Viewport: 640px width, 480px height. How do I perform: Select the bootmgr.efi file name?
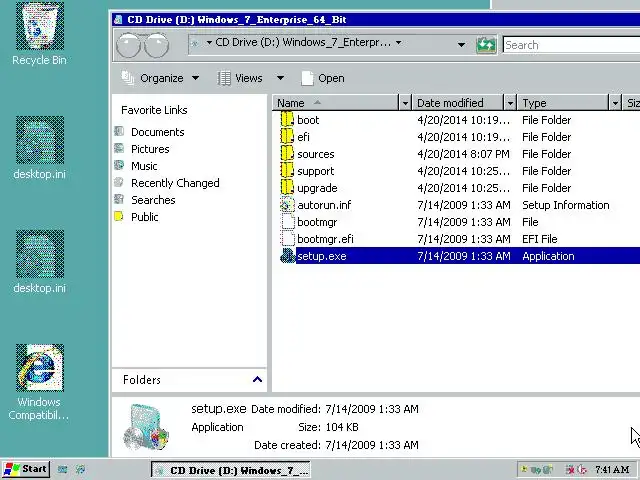pos(325,239)
